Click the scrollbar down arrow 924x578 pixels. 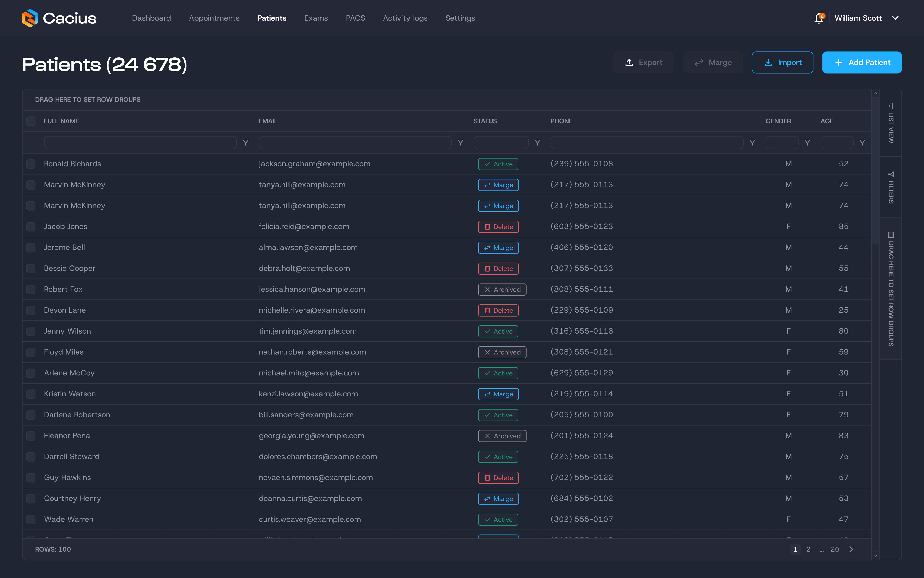876,556
